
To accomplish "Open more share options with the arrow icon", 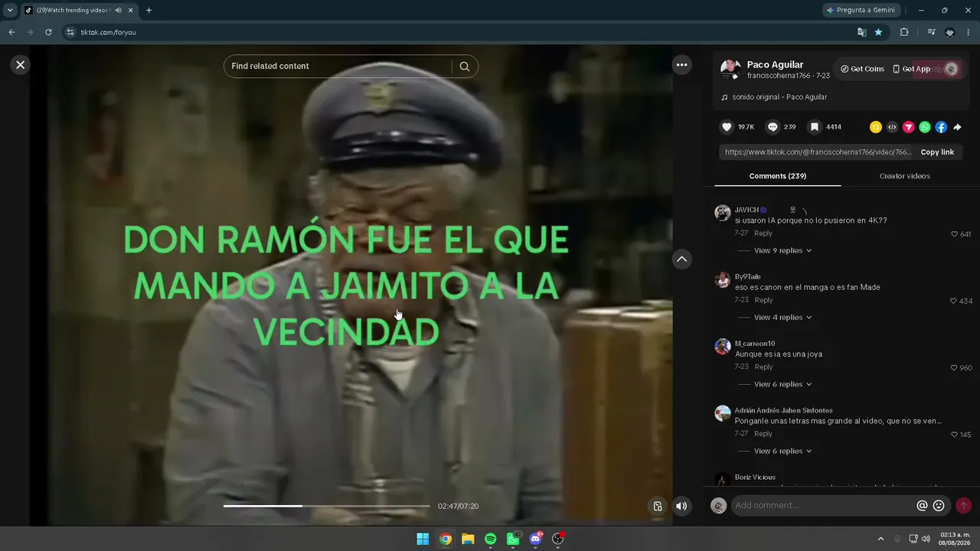I will pos(957,127).
